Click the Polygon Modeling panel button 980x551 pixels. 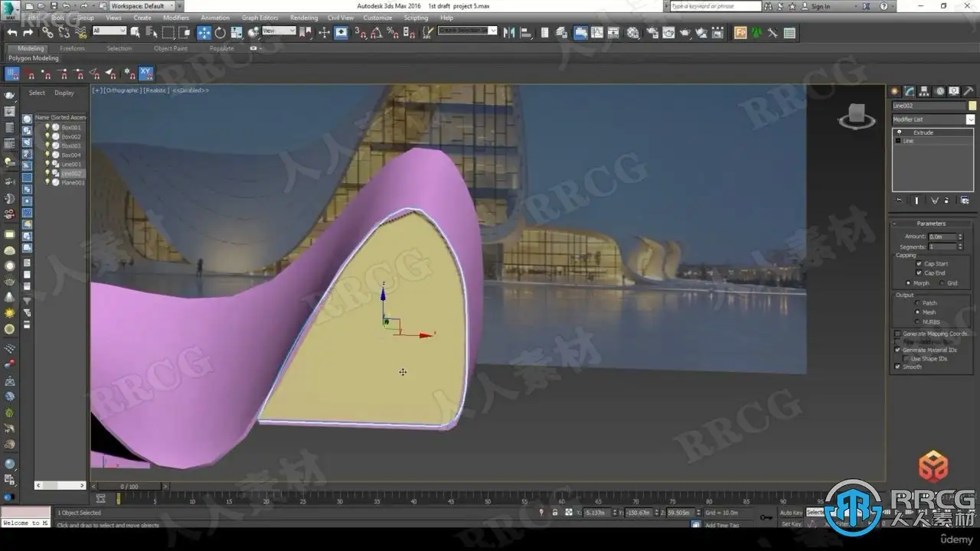(x=33, y=58)
